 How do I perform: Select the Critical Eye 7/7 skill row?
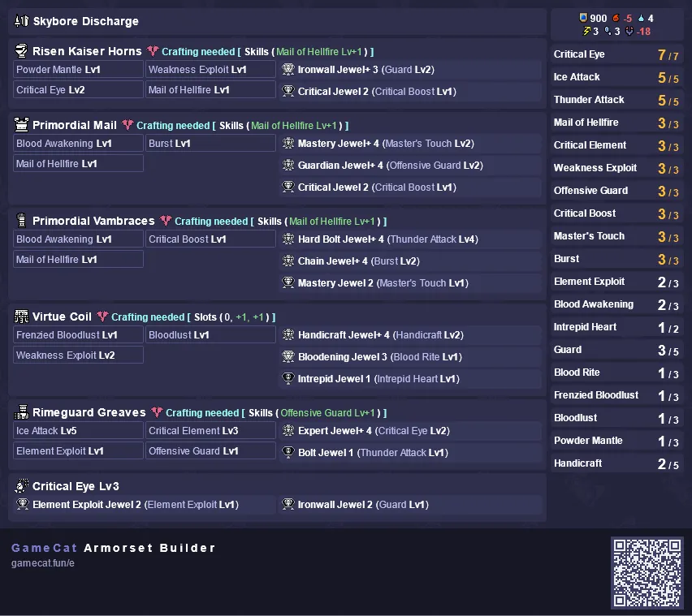coord(616,54)
